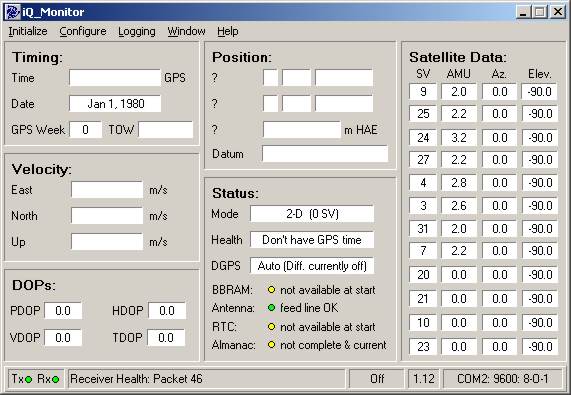Click the GPS Week field
Image resolution: width=571 pixels, height=395 pixels.
(x=86, y=130)
